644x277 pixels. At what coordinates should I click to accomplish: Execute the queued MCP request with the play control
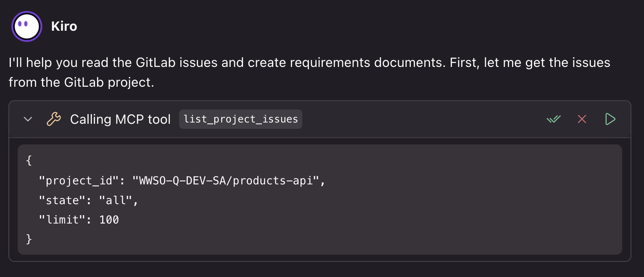tap(610, 119)
